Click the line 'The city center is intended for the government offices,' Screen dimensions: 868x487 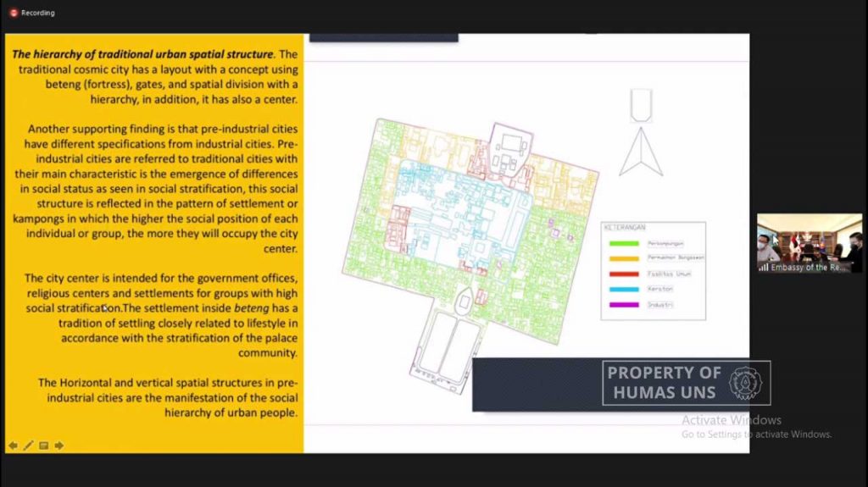point(160,279)
